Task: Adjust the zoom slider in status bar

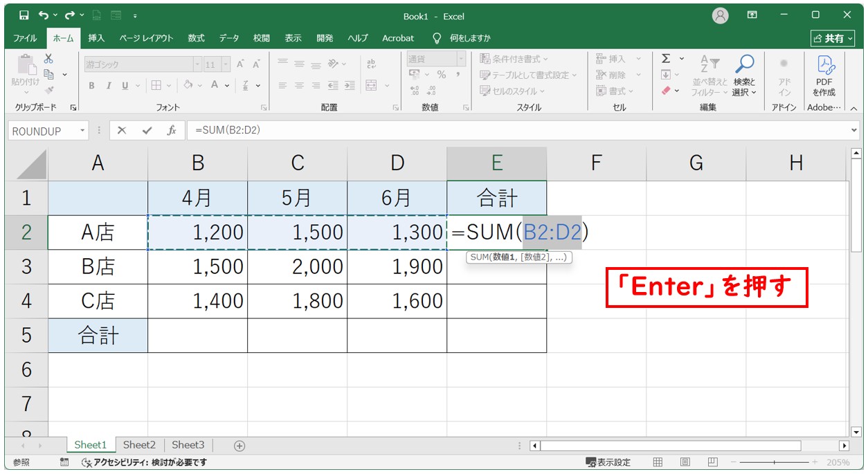Action: coord(775,462)
